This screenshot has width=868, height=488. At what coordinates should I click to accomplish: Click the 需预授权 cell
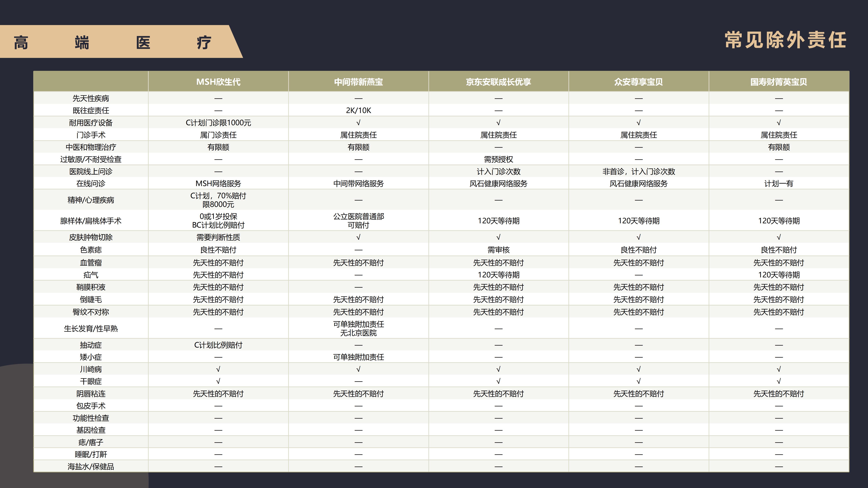(x=498, y=159)
